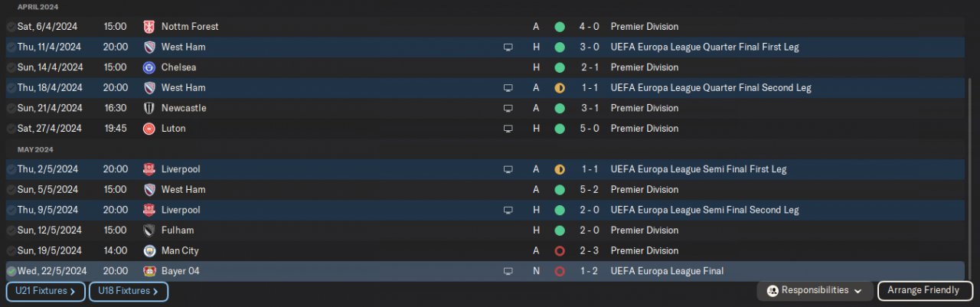Open the 2 - 3 Man City match score
Viewport: 980px width, 307px height.
589,250
